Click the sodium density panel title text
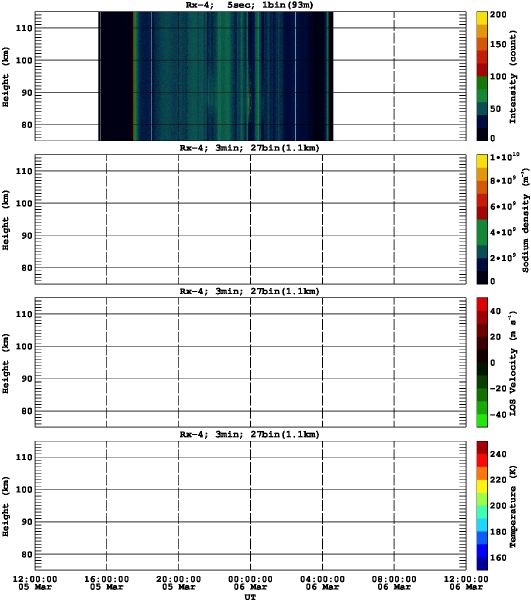Image resolution: width=531 pixels, height=600 pixels. [x=249, y=148]
